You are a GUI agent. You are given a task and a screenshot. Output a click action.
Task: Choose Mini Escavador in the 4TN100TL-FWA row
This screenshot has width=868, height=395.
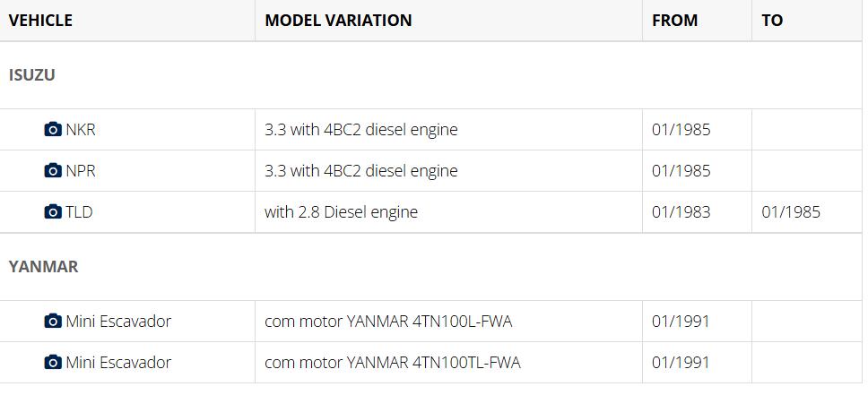pyautogui.click(x=118, y=363)
